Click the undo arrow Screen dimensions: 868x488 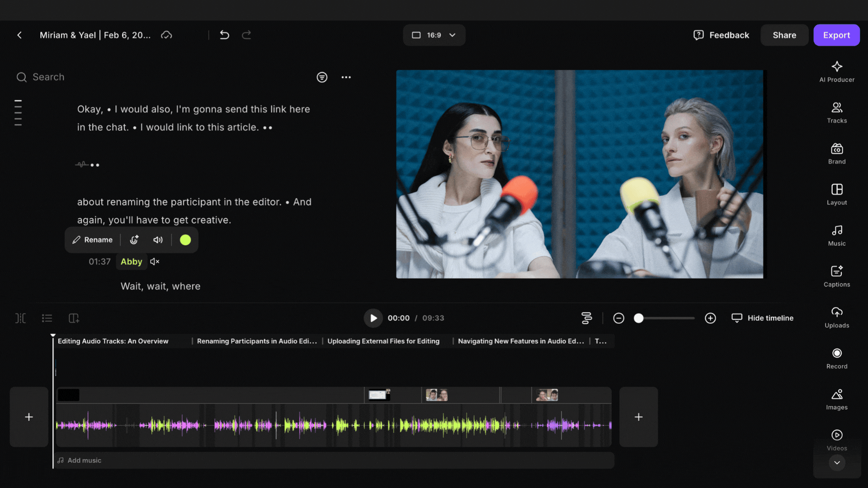[x=224, y=35]
